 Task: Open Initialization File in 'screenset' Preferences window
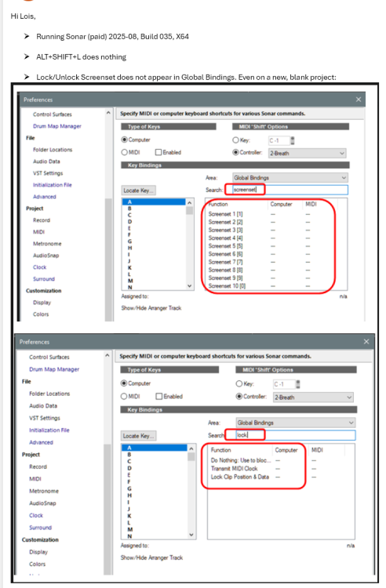click(x=53, y=185)
